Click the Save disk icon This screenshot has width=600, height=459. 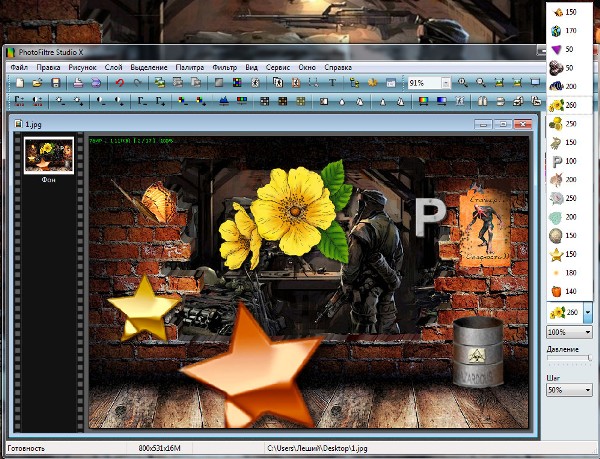[x=55, y=82]
